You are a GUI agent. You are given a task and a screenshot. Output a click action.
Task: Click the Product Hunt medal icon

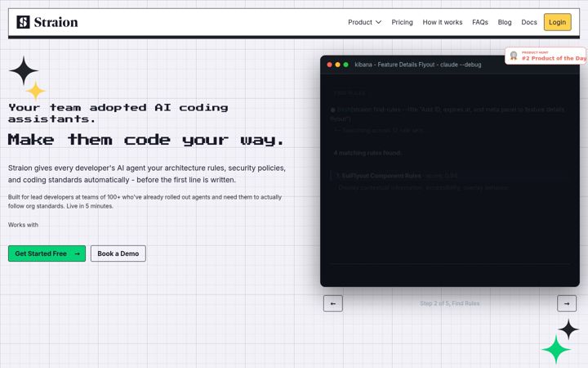(x=514, y=56)
